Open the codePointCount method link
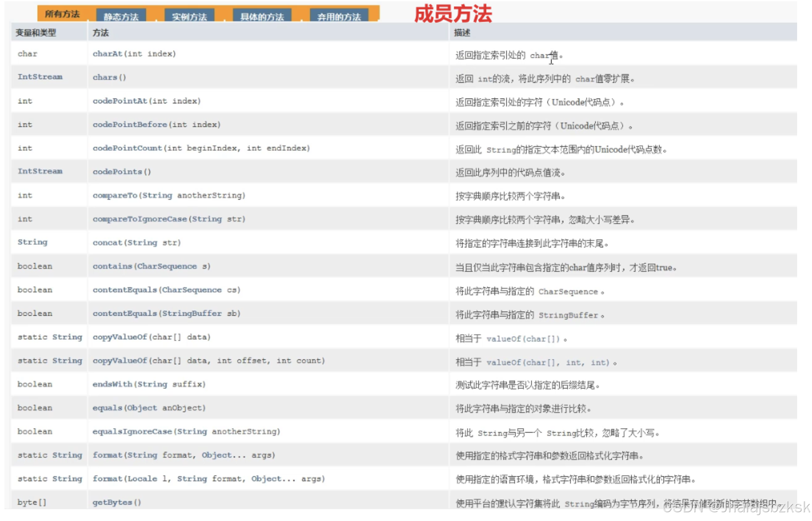The width and height of the screenshot is (812, 521). [201, 148]
